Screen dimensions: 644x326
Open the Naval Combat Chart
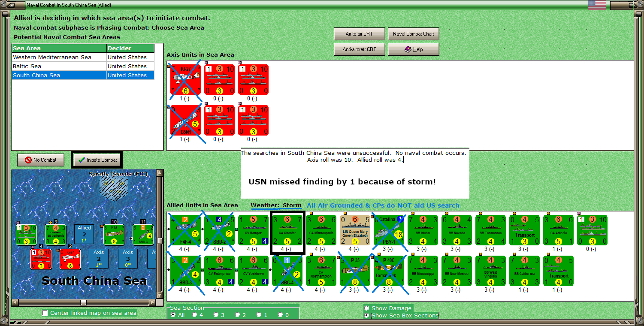(414, 34)
